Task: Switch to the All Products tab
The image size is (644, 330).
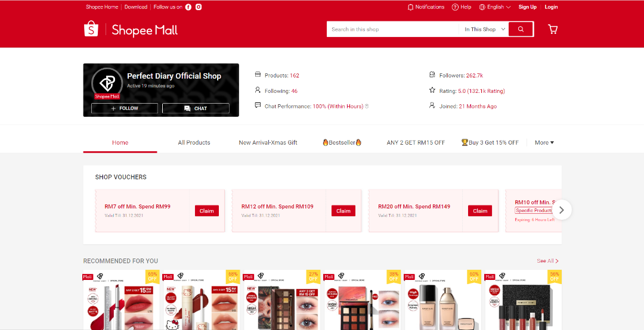Action: pyautogui.click(x=194, y=142)
